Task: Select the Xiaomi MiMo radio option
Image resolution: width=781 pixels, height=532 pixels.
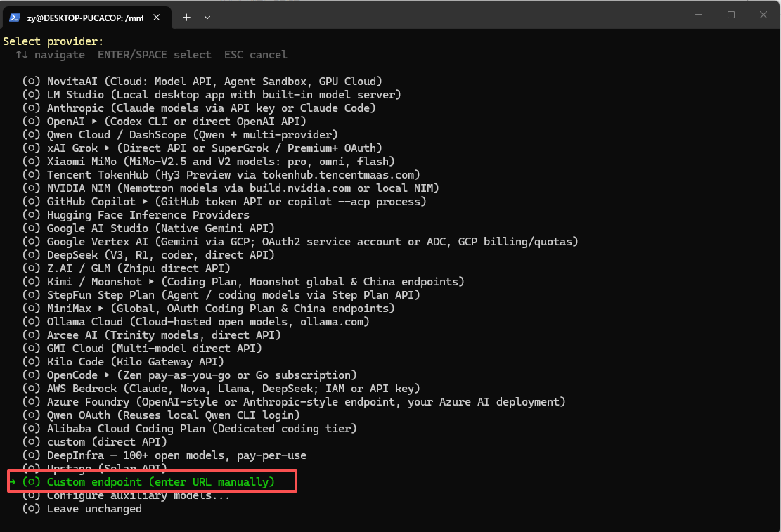Action: [31, 162]
